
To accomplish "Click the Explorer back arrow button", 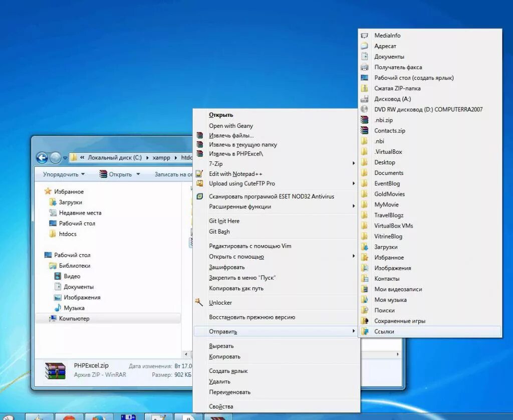I will pos(42,158).
